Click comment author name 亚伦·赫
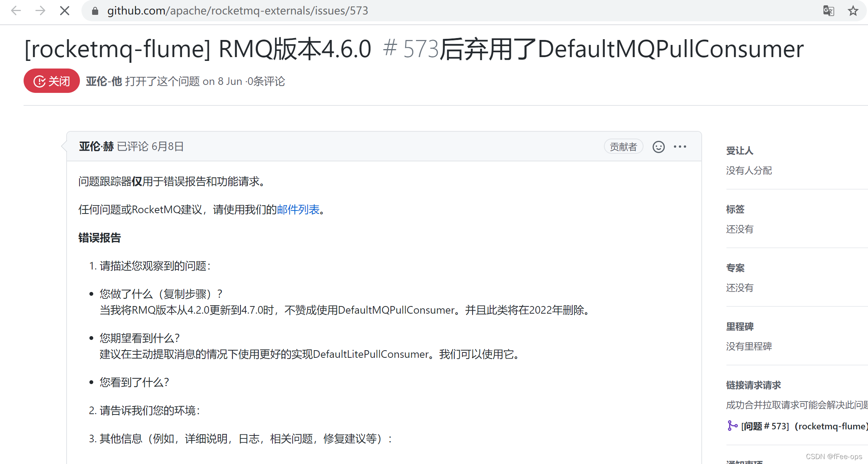This screenshot has width=868, height=464. tap(96, 147)
